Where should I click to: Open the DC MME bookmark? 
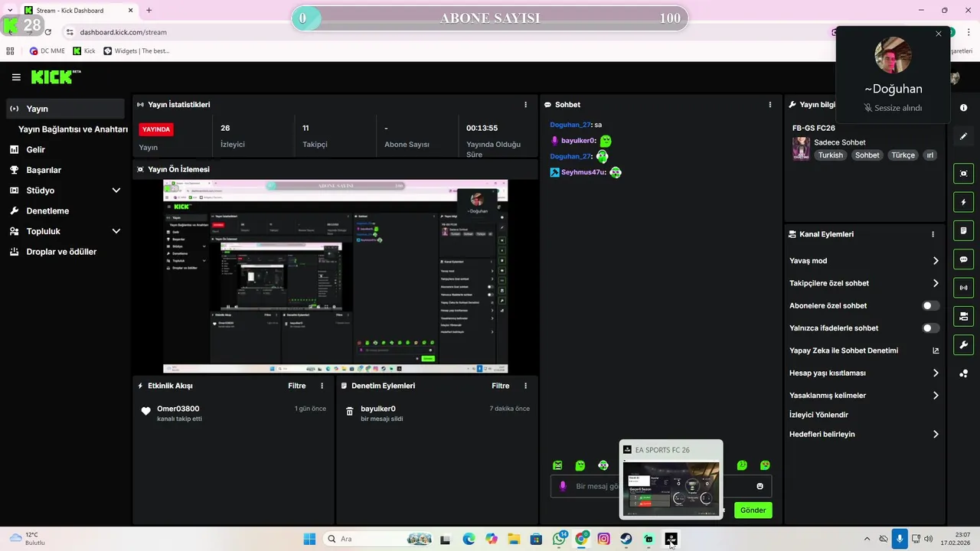pos(47,51)
